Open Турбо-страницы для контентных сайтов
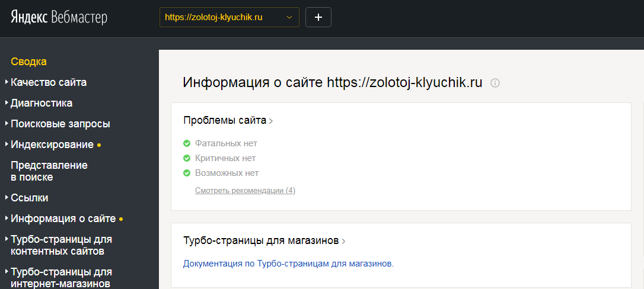 pos(61,245)
